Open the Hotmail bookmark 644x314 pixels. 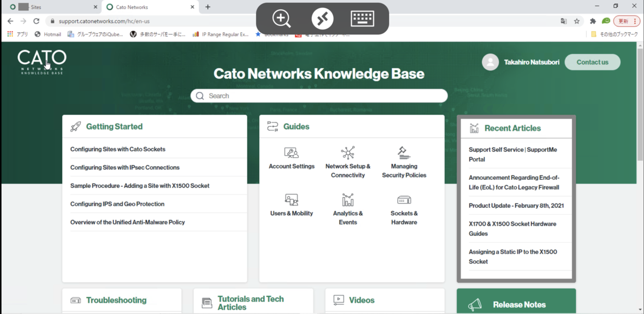[48, 34]
